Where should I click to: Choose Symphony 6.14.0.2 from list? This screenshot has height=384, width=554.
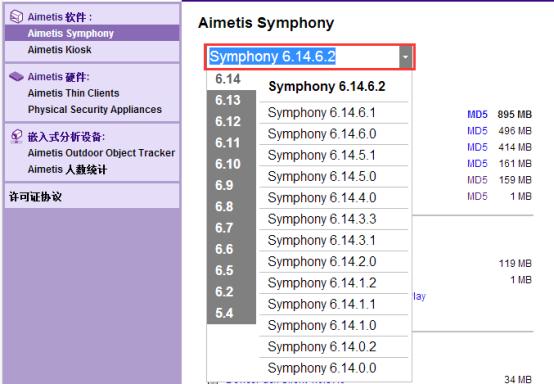334,347
